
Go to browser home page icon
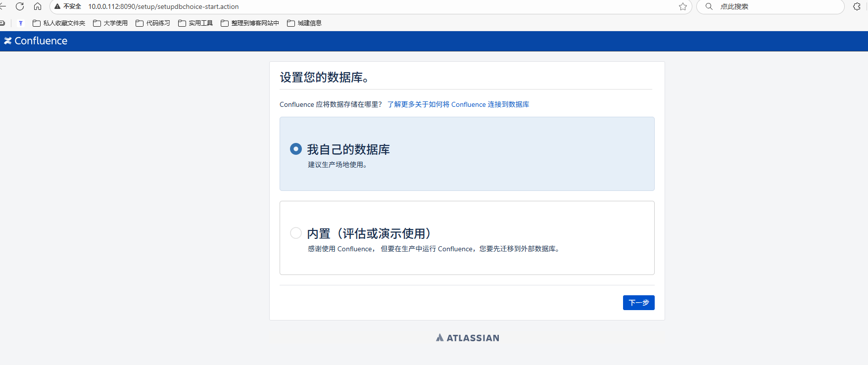[38, 6]
